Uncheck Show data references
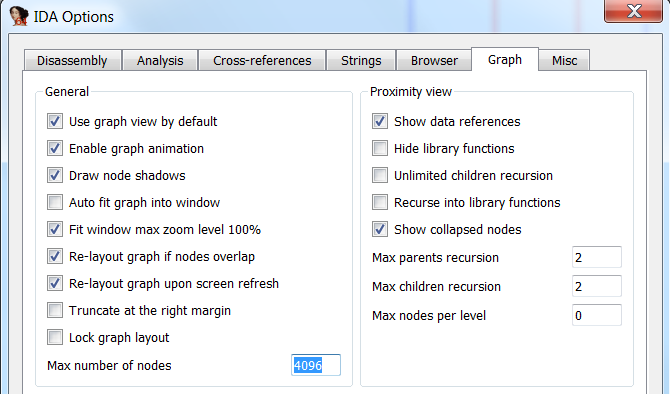Screen dimensions: 670x394 tap(380, 121)
